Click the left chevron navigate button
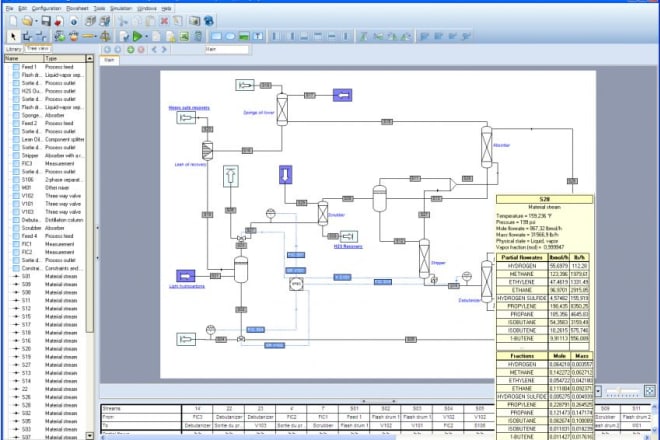 point(154,50)
